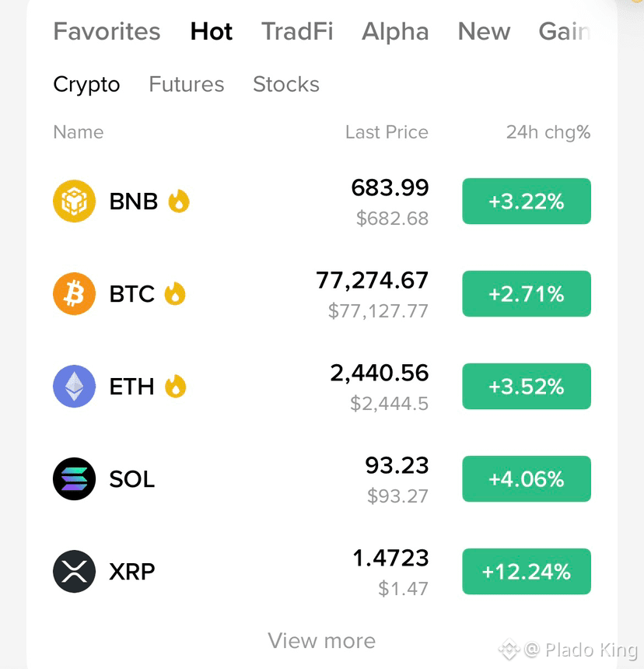This screenshot has height=669, width=644.
Task: Sort list by Name column header
Action: point(79,132)
